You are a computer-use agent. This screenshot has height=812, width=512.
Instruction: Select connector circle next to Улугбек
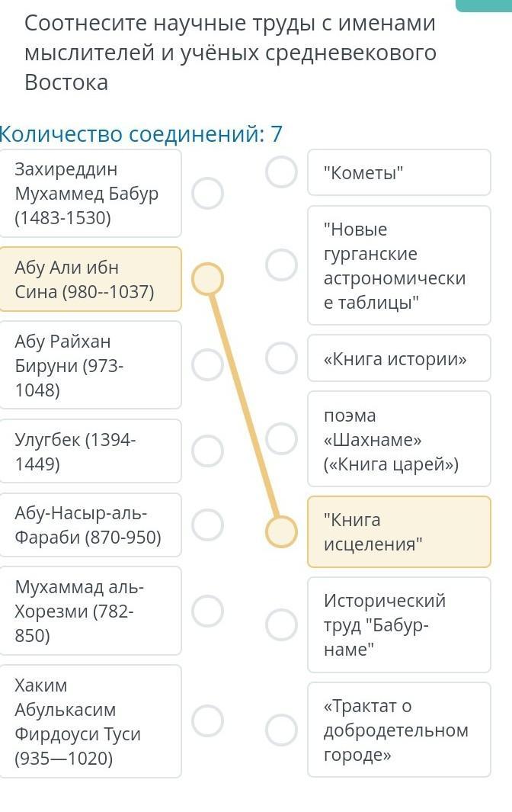(207, 451)
